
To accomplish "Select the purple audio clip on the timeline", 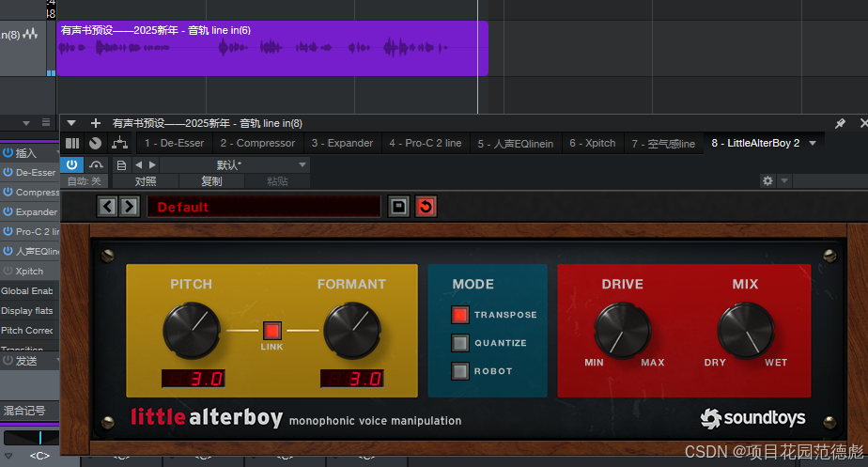I will pyautogui.click(x=272, y=48).
